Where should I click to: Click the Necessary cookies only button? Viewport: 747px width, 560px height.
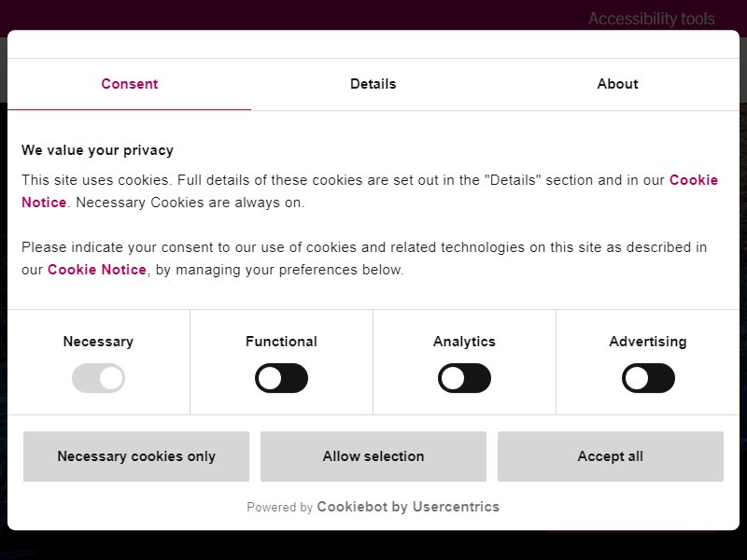(x=136, y=456)
